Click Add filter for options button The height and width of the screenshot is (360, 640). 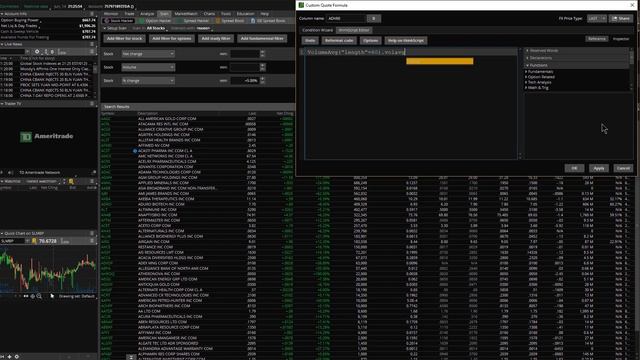point(172,39)
